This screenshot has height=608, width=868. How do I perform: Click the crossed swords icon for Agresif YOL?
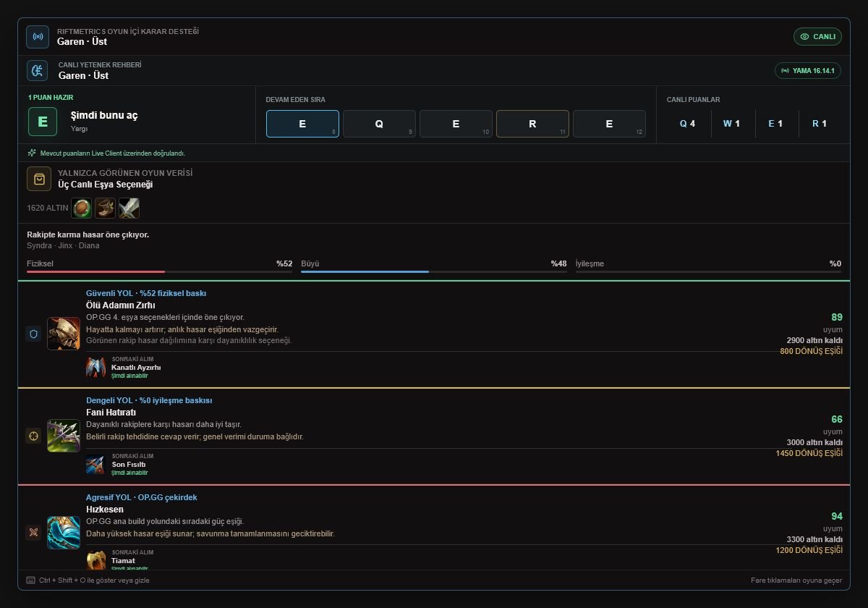(x=33, y=533)
